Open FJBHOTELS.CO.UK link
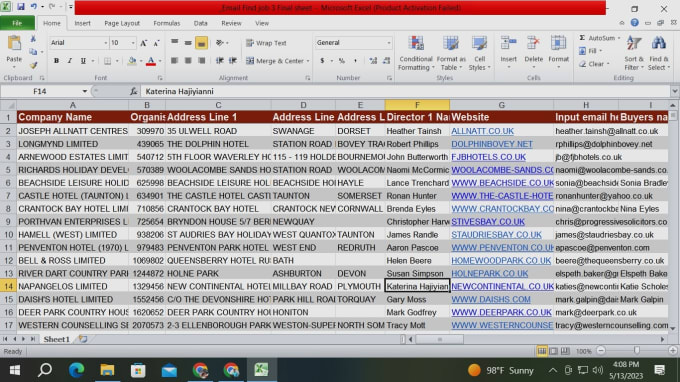Screen dimensions: 680x382 [488, 157]
